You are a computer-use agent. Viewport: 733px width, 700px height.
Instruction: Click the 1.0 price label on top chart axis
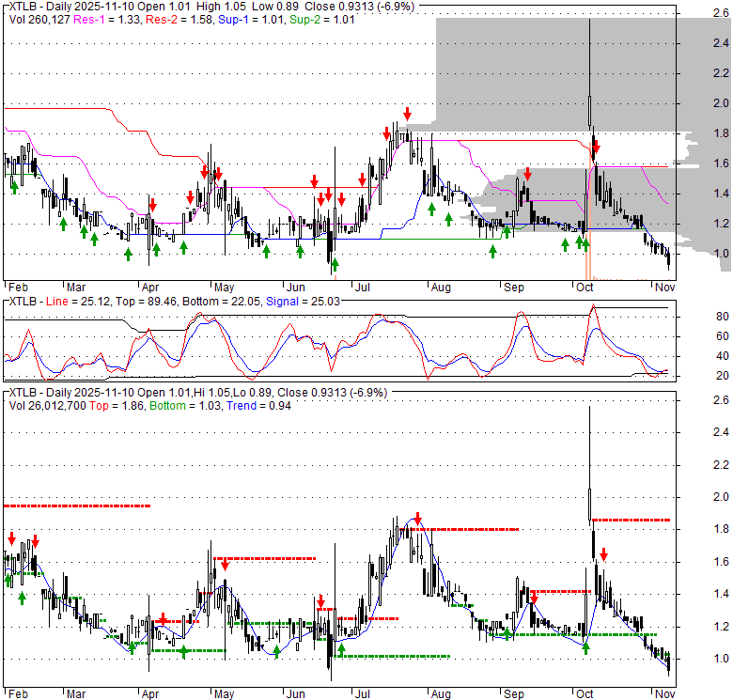pyautogui.click(x=721, y=254)
